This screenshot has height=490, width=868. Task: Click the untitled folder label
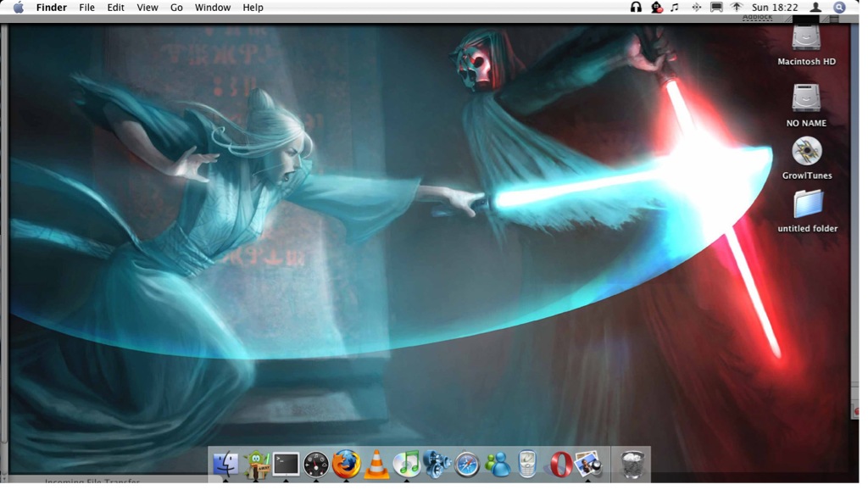click(808, 228)
